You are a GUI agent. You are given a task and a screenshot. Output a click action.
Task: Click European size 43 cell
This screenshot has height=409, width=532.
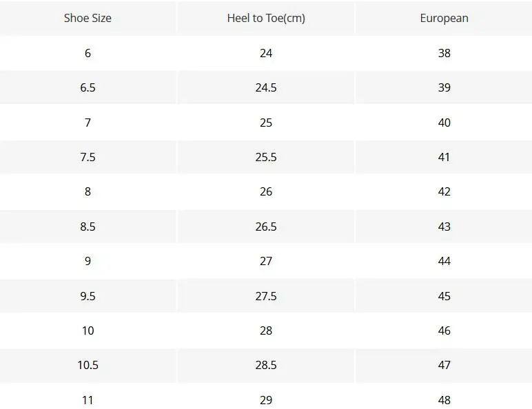tap(444, 227)
